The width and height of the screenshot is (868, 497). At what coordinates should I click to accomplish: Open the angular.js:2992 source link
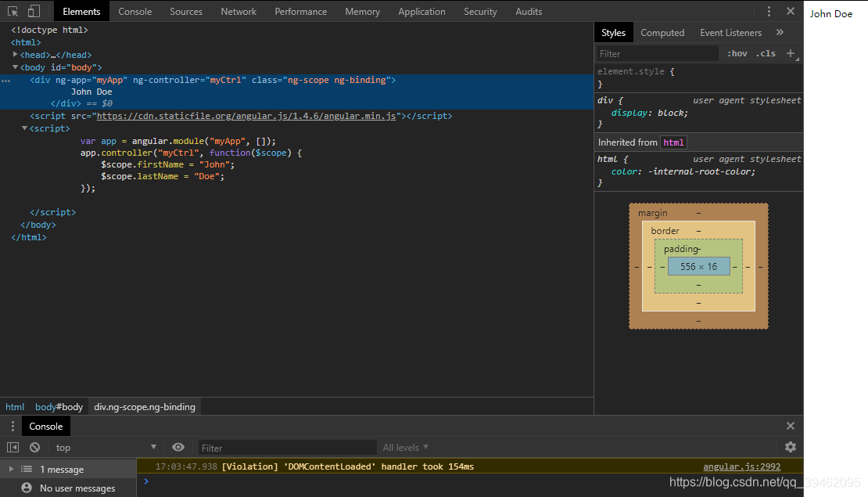pos(742,466)
